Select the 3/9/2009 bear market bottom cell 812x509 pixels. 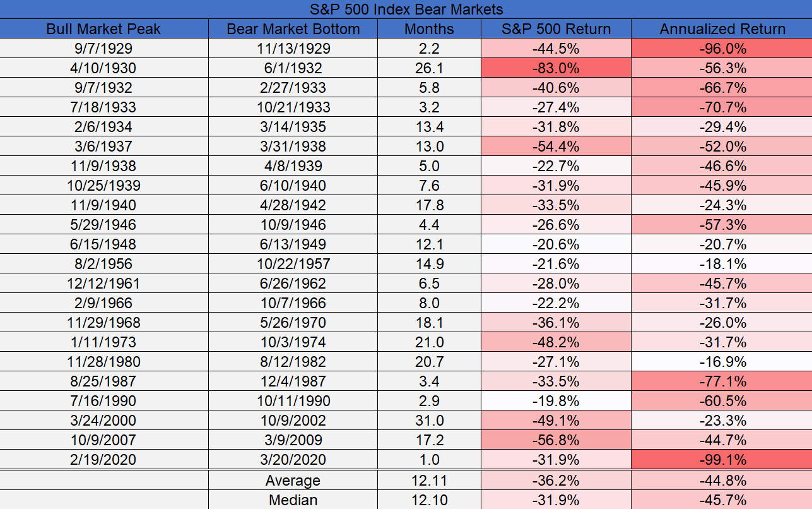(x=293, y=440)
